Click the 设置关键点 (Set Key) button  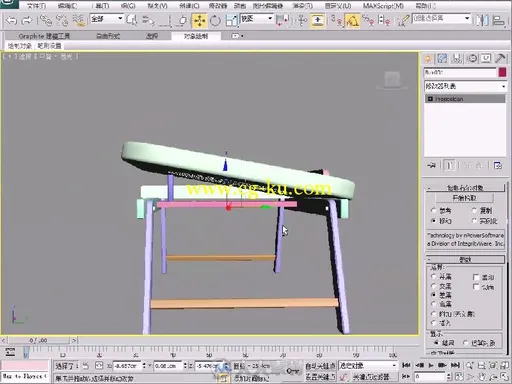[x=320, y=377]
